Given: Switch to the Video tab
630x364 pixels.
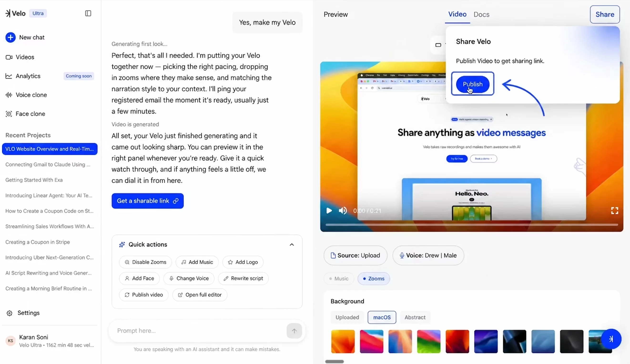Looking at the screenshot, I should tap(457, 14).
